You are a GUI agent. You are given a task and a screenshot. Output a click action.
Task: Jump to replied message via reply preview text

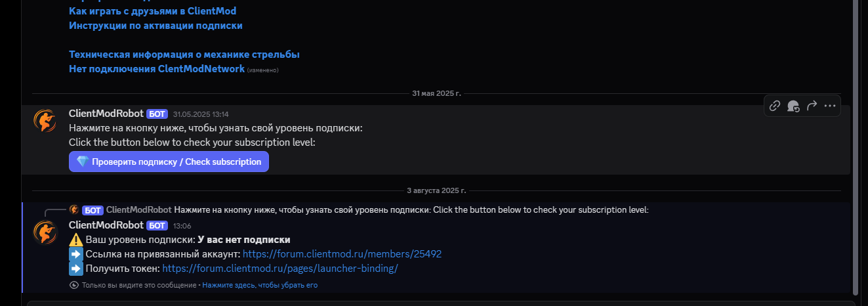coord(411,210)
